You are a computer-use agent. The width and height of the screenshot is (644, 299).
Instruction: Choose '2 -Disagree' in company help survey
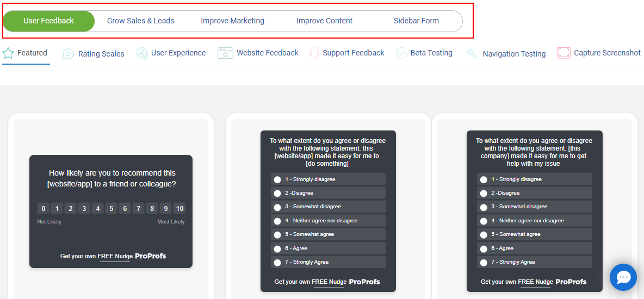tap(534, 193)
